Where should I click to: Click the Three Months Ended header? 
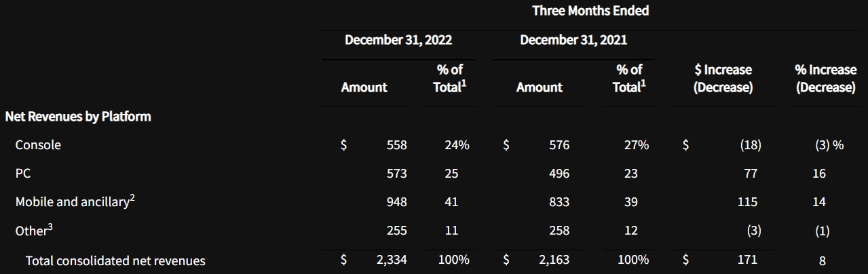pyautogui.click(x=590, y=11)
